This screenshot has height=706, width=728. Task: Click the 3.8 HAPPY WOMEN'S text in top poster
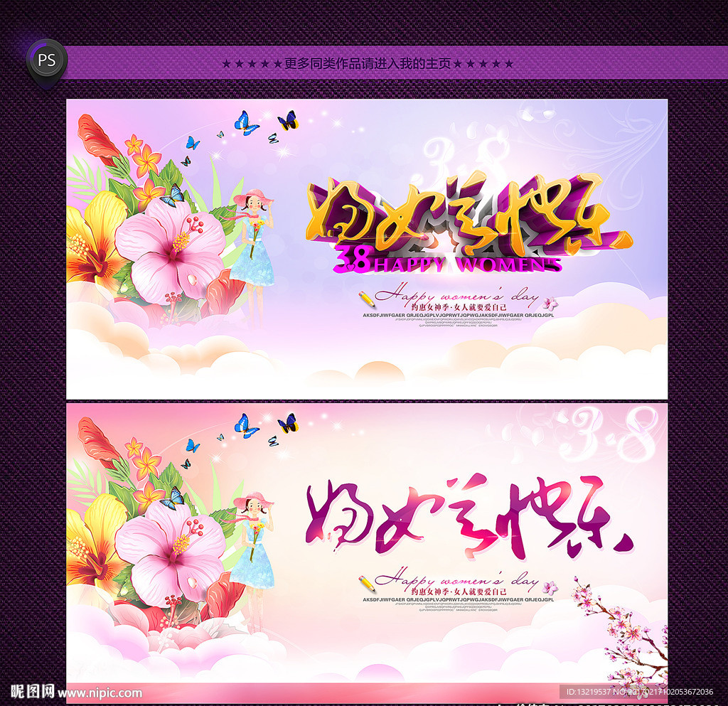pyautogui.click(x=448, y=261)
